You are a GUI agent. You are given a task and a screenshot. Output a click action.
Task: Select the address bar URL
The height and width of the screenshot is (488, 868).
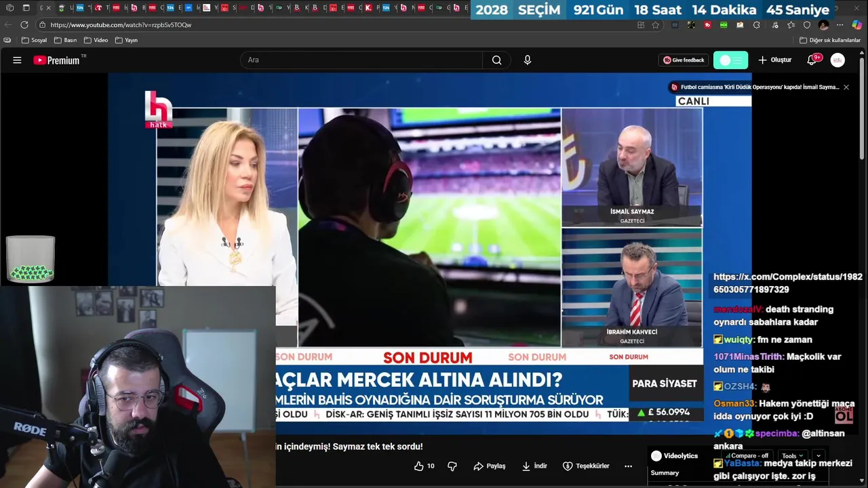click(x=121, y=24)
